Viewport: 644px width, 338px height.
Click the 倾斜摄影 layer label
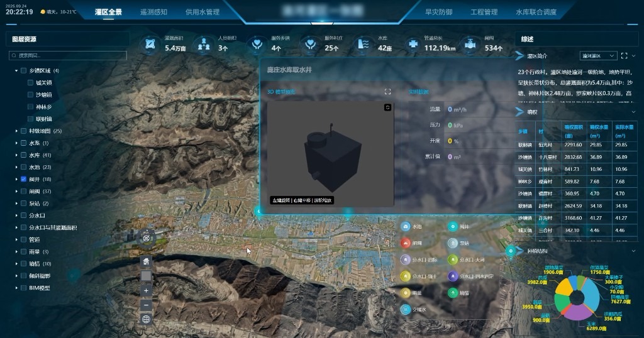tap(40, 276)
